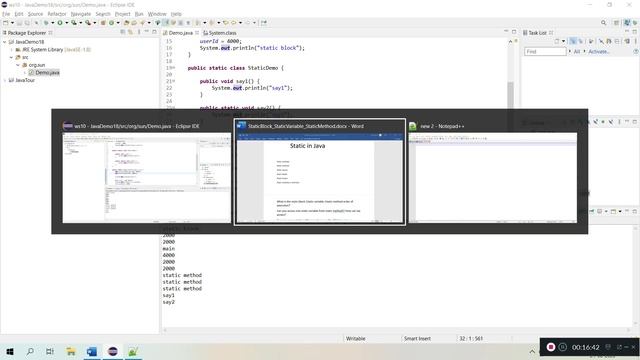Fold the StaticDemo class at line 19

[174, 68]
